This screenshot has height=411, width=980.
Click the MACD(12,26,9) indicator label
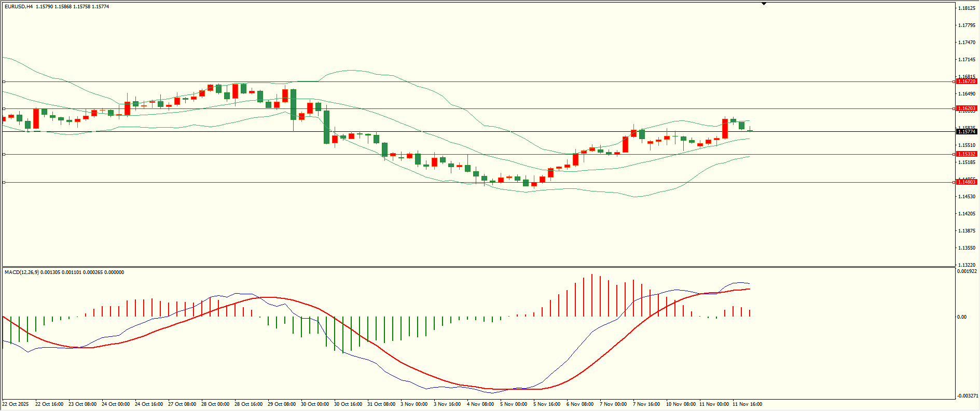click(21, 272)
